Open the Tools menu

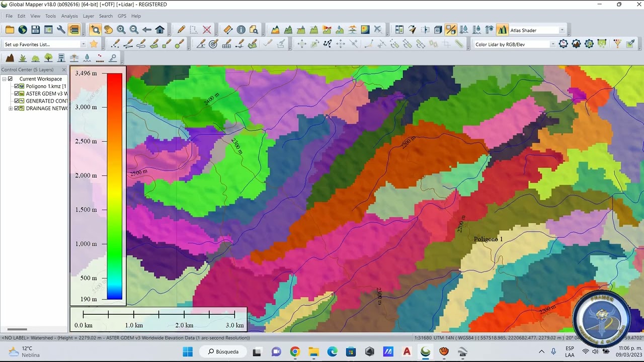50,16
